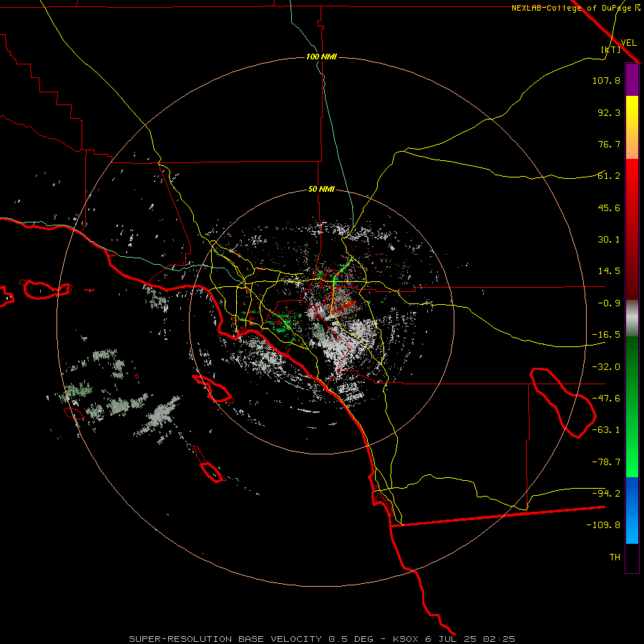
Task: Click the -32.0 velocity scale value
Action: 606,367
